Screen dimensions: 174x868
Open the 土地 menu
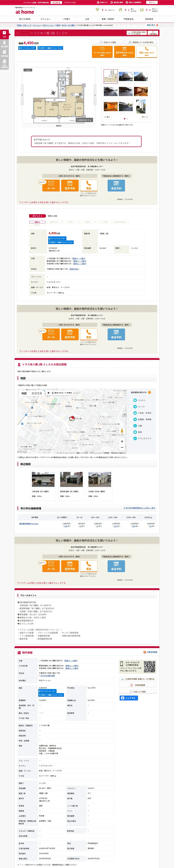click(x=87, y=19)
